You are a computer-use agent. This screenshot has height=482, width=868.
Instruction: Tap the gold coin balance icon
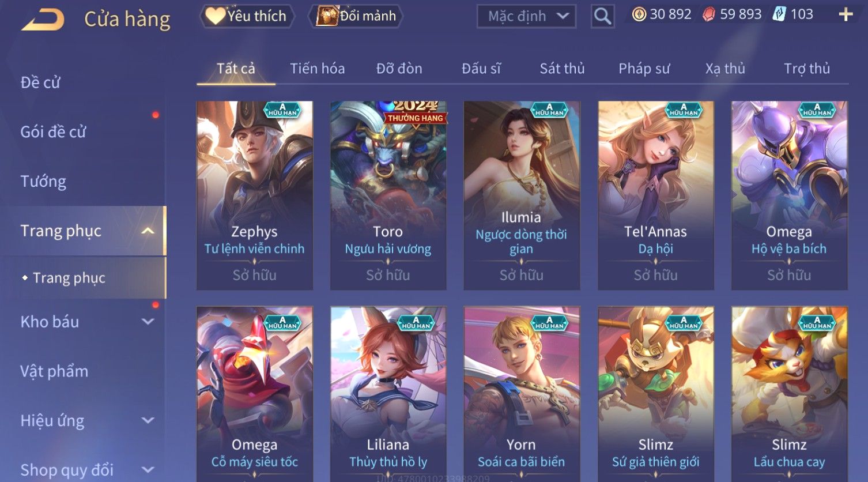[x=639, y=14]
